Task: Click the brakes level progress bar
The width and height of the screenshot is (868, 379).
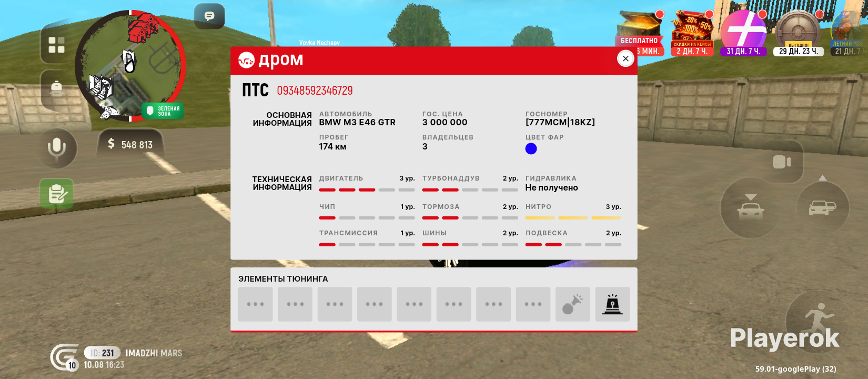Action: pyautogui.click(x=470, y=218)
